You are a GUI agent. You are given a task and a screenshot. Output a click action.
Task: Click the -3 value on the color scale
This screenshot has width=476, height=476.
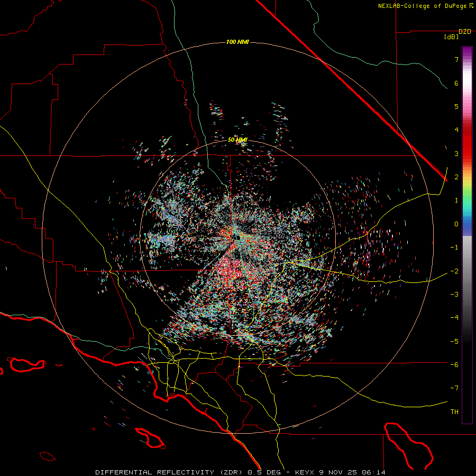(454, 295)
